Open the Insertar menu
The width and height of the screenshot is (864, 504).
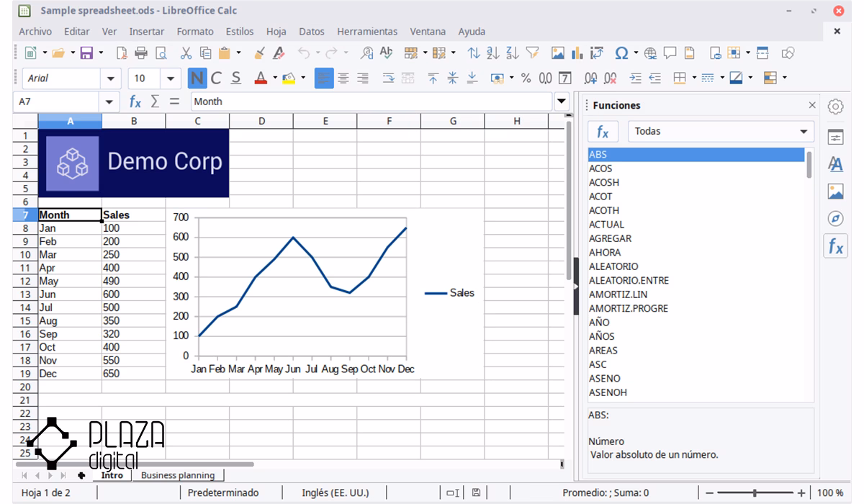click(x=147, y=32)
